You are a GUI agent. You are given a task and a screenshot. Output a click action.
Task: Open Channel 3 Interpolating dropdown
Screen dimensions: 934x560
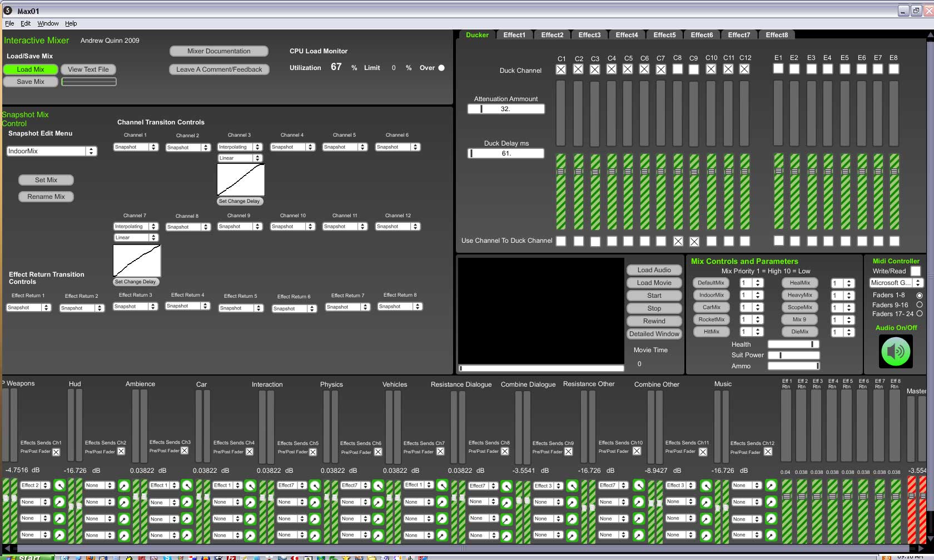240,147
